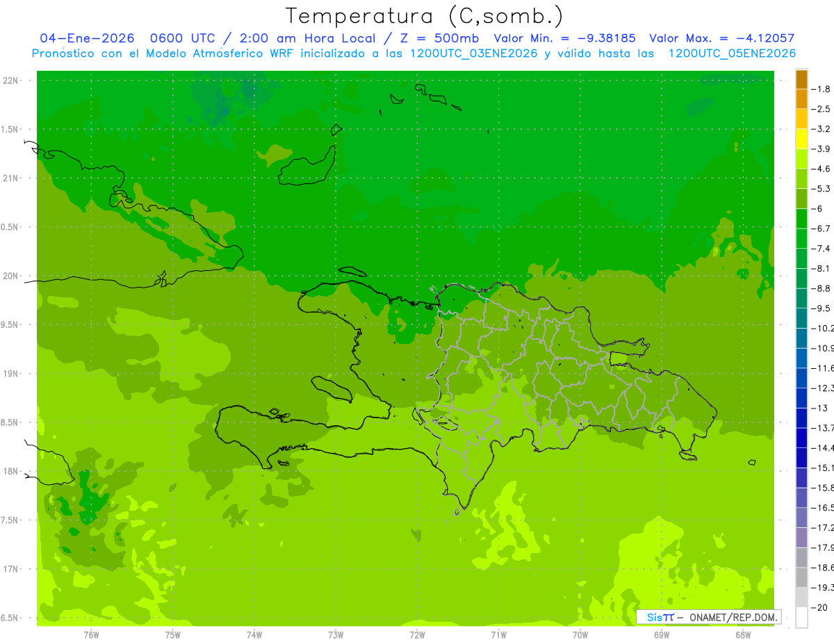834x644 pixels.
Task: Click the '-1.8' colorbar value
Action: (x=821, y=89)
